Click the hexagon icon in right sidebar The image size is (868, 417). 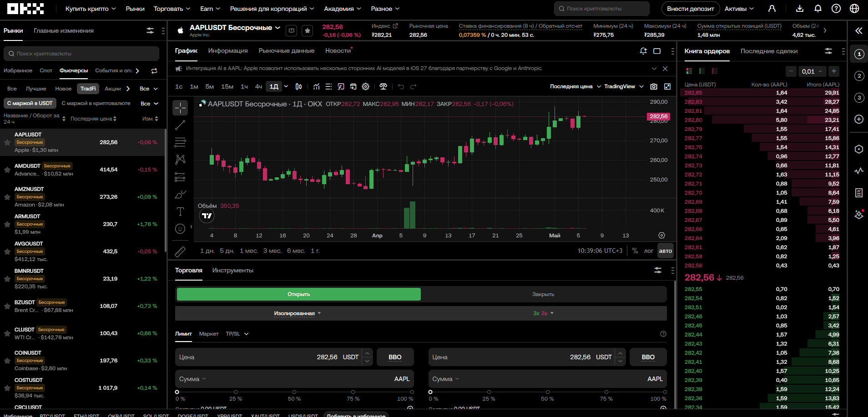pos(859,149)
